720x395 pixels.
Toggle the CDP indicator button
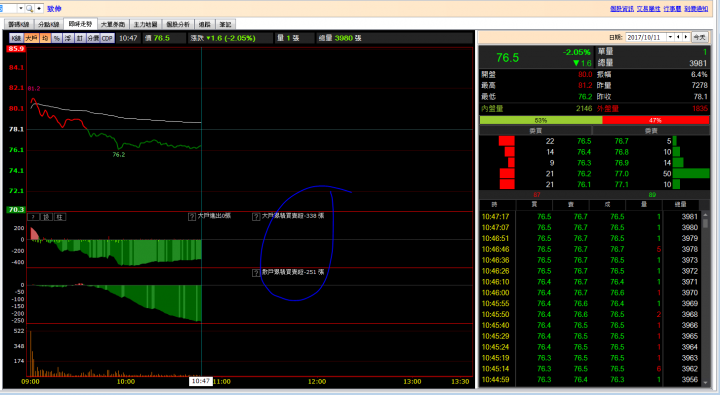click(x=107, y=38)
